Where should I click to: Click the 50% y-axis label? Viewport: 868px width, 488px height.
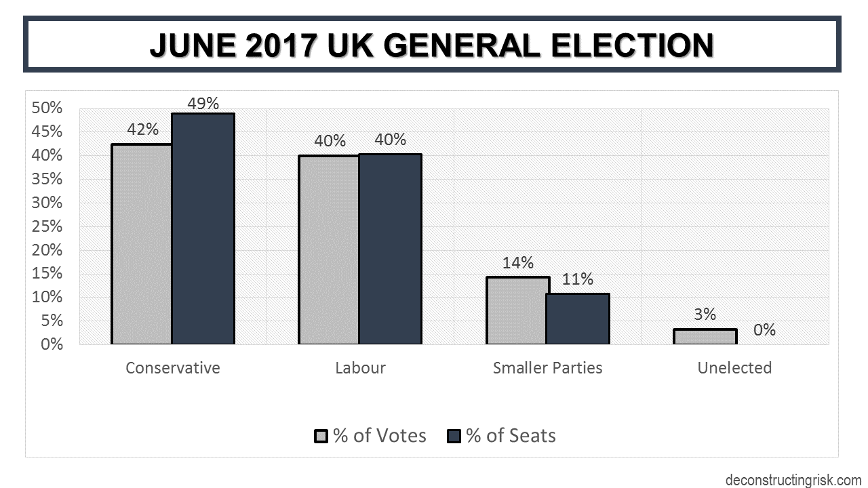(x=47, y=108)
